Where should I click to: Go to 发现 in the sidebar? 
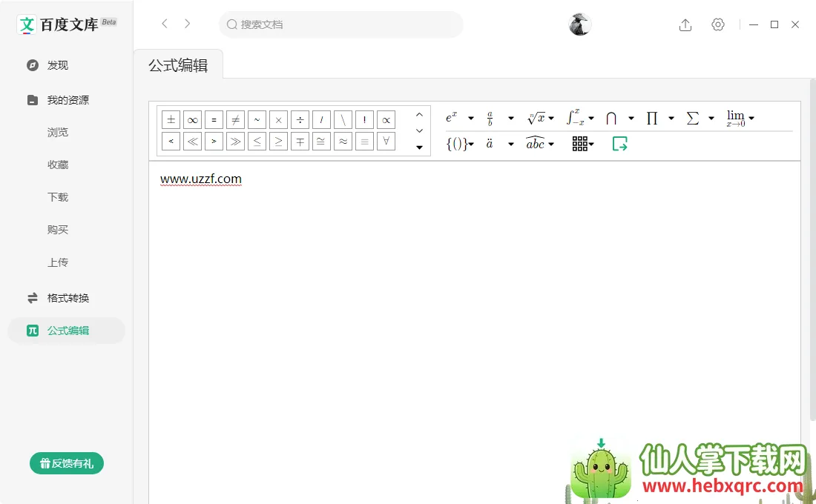(x=57, y=65)
